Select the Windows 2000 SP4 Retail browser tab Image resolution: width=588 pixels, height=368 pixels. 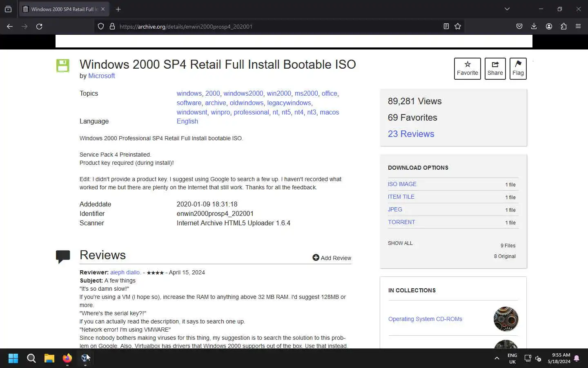64,9
